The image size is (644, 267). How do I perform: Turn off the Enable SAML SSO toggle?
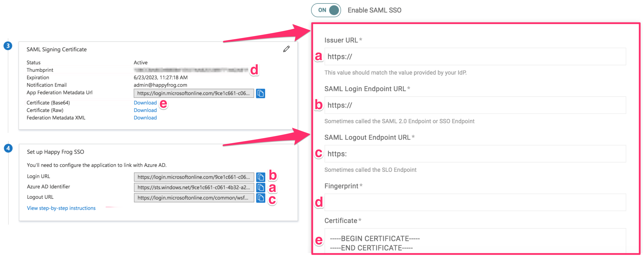coord(326,10)
